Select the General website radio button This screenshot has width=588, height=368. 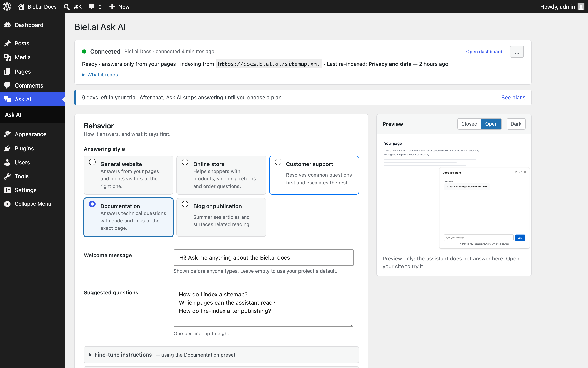click(92, 162)
